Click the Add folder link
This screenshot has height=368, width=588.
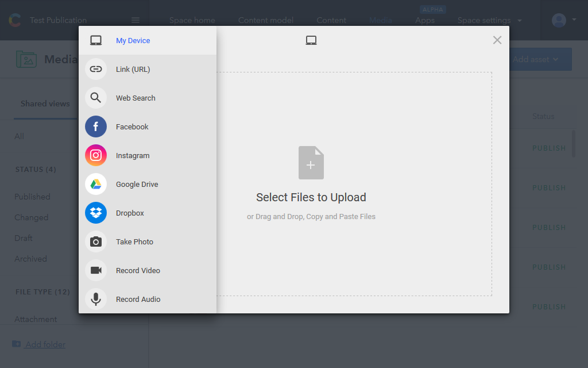(x=45, y=344)
